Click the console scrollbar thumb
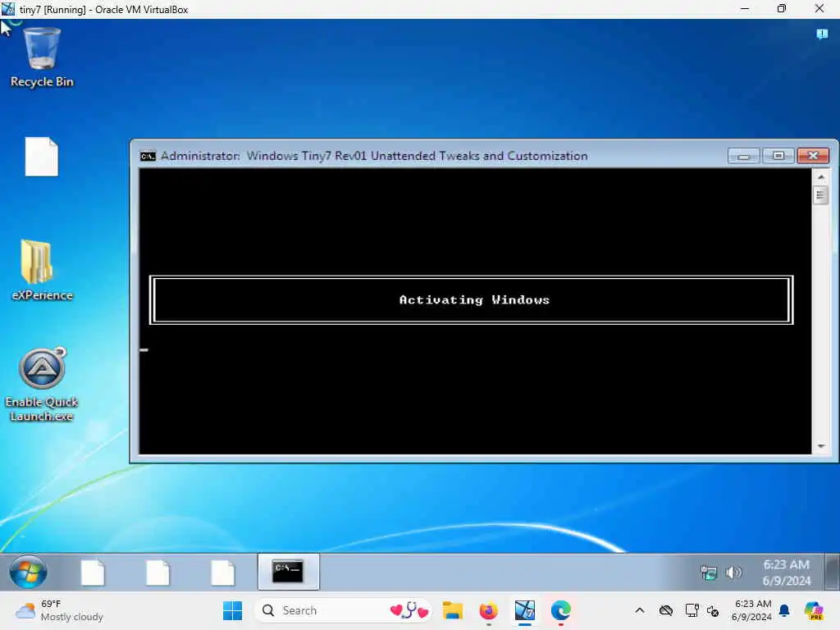The image size is (840, 630). (x=820, y=195)
